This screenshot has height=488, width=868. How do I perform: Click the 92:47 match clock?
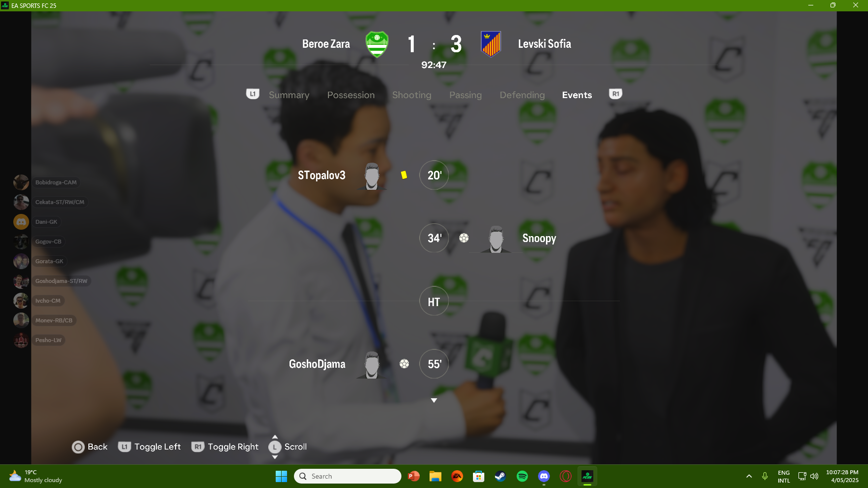(x=434, y=65)
